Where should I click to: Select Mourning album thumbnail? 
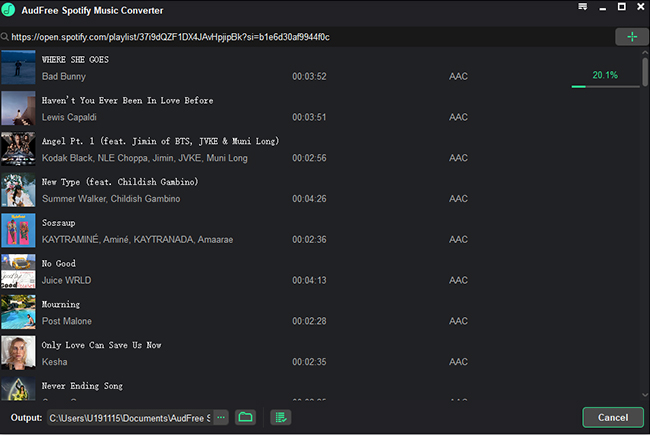(x=18, y=312)
